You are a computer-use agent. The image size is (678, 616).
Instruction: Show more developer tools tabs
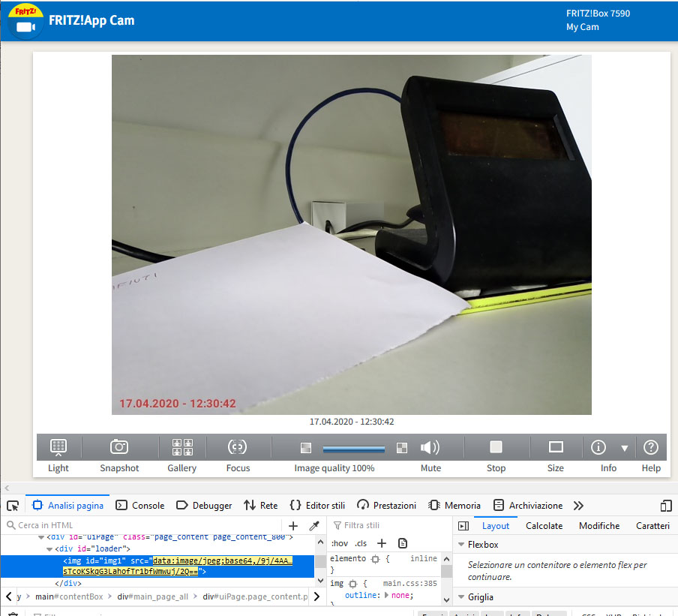click(578, 506)
